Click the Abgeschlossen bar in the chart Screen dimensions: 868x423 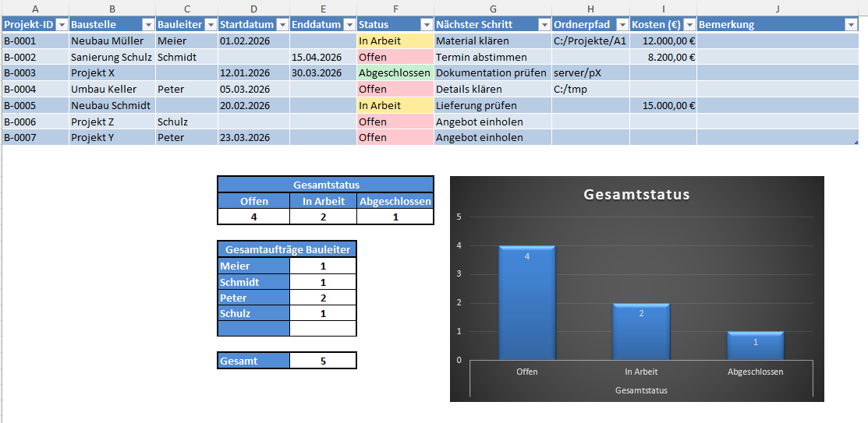[755, 346]
